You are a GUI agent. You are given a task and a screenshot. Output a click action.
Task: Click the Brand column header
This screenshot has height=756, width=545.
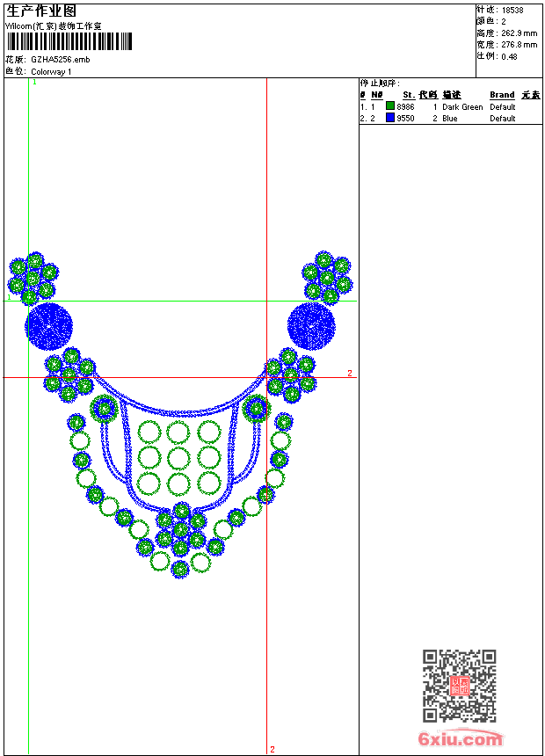[502, 95]
